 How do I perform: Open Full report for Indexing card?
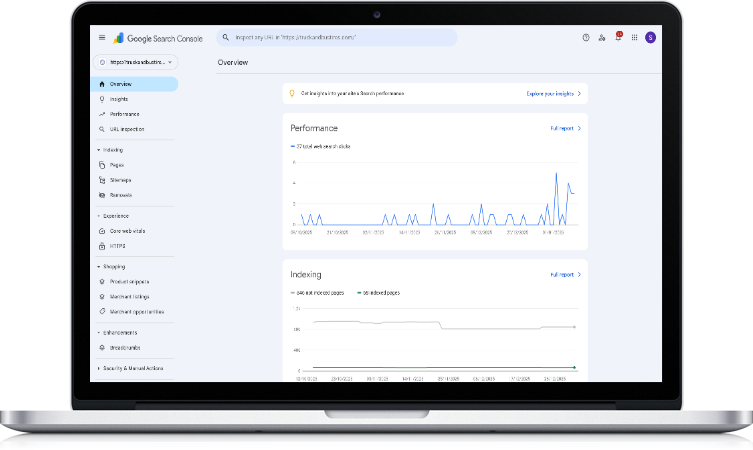(565, 274)
